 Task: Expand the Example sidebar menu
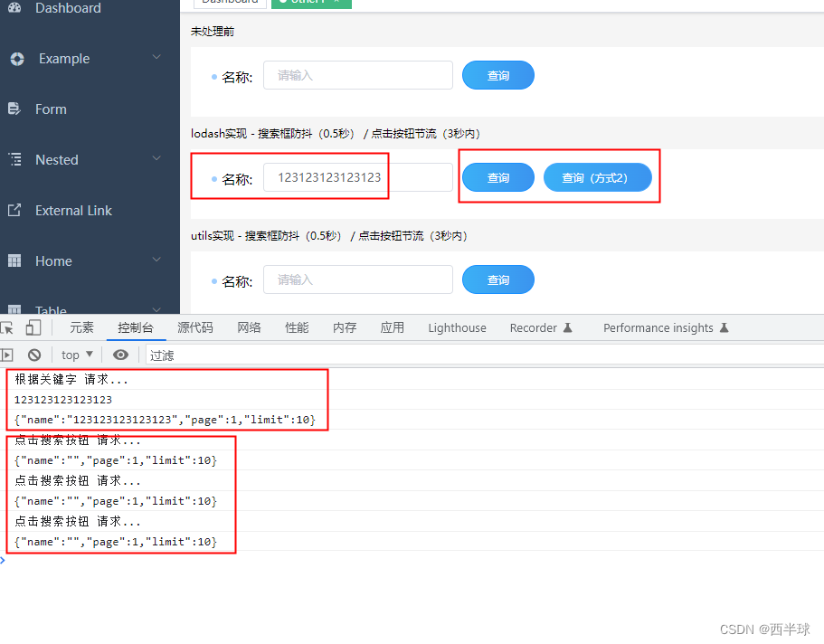coord(156,58)
